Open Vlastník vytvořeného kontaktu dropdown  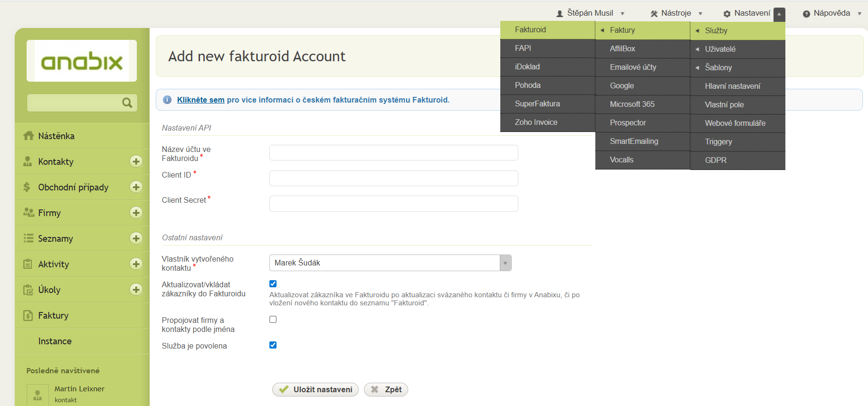390,263
